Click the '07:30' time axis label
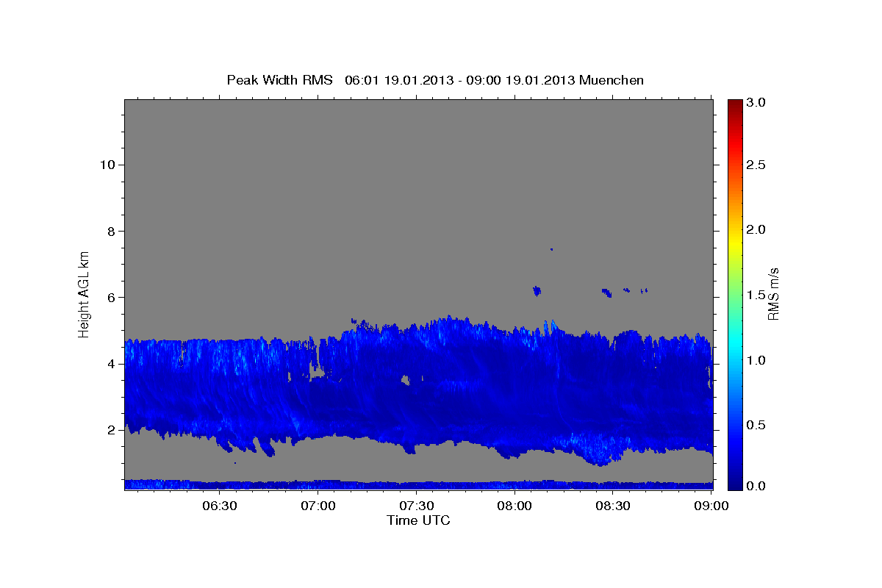 tap(417, 506)
